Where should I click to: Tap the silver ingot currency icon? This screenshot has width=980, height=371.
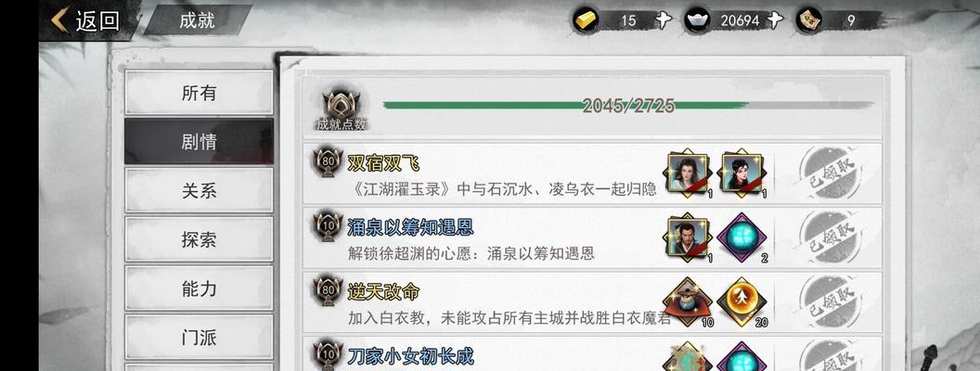point(698,20)
